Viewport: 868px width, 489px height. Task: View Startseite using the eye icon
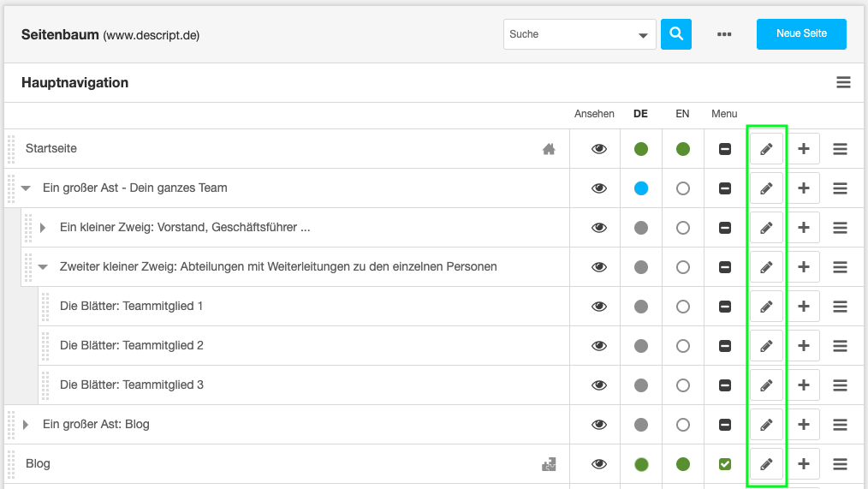tap(599, 149)
